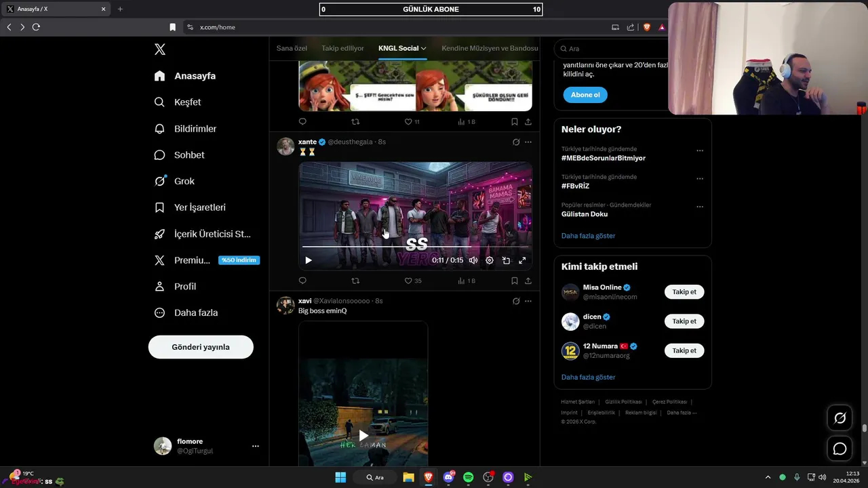Screen dimensions: 868x488
Task: Share xante's post
Action: pos(528,281)
